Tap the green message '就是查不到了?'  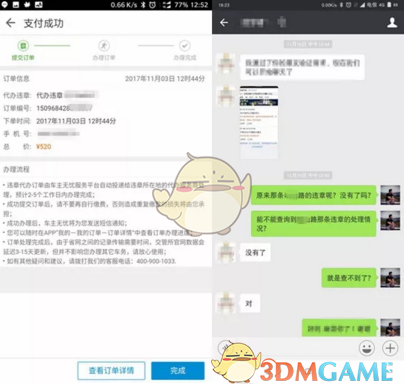[349, 278]
